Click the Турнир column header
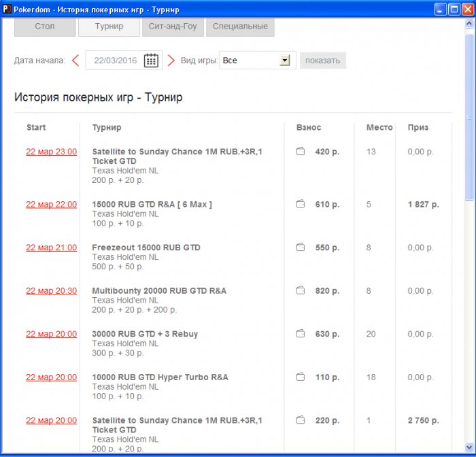The height and width of the screenshot is (457, 476). point(107,127)
